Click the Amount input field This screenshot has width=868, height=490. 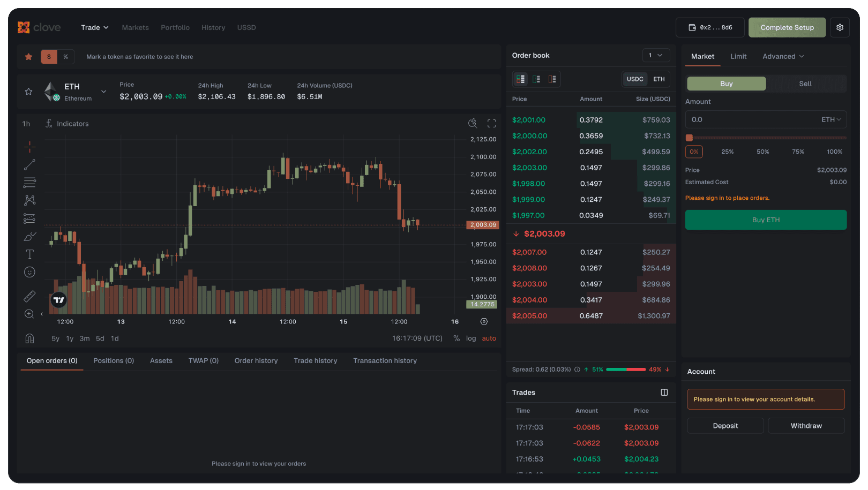[766, 119]
